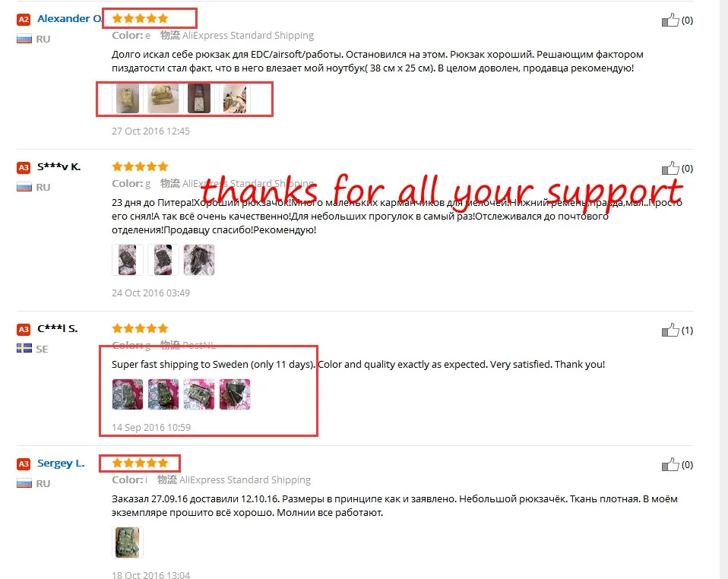Click thumbs-up icon on S***v K.'s review
Viewport: 728px width, 579px height.
point(670,168)
